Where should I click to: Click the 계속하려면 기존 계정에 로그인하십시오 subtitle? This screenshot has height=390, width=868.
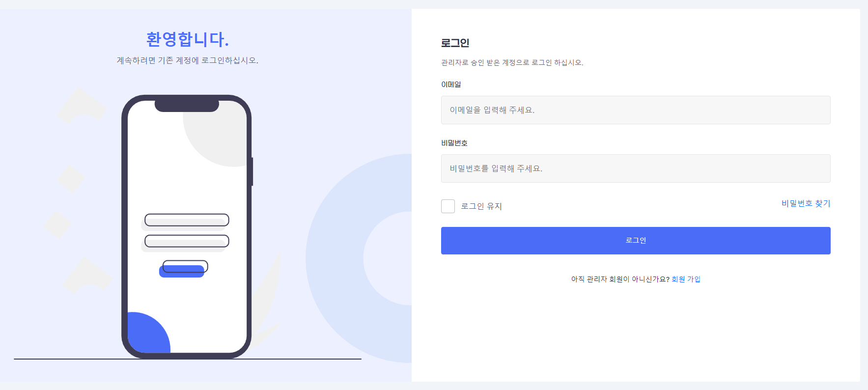pos(188,60)
